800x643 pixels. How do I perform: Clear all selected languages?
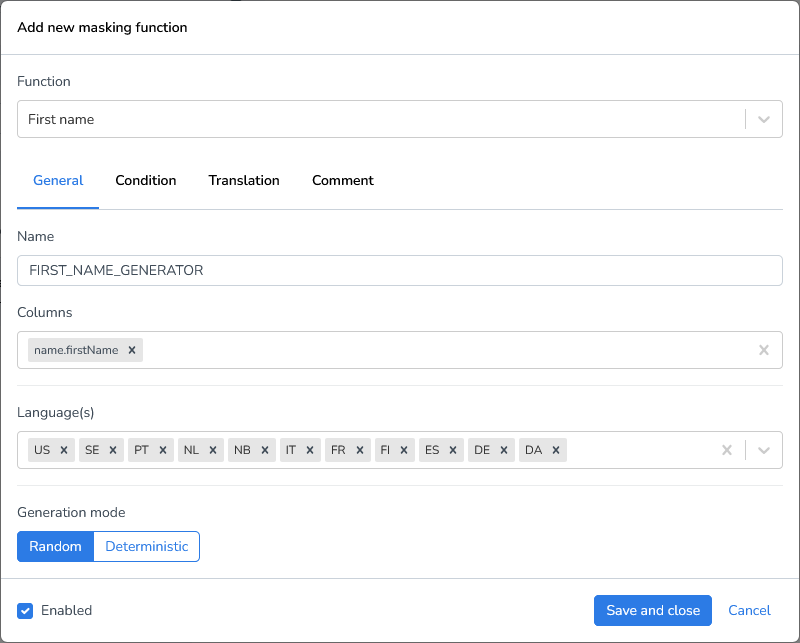point(727,450)
